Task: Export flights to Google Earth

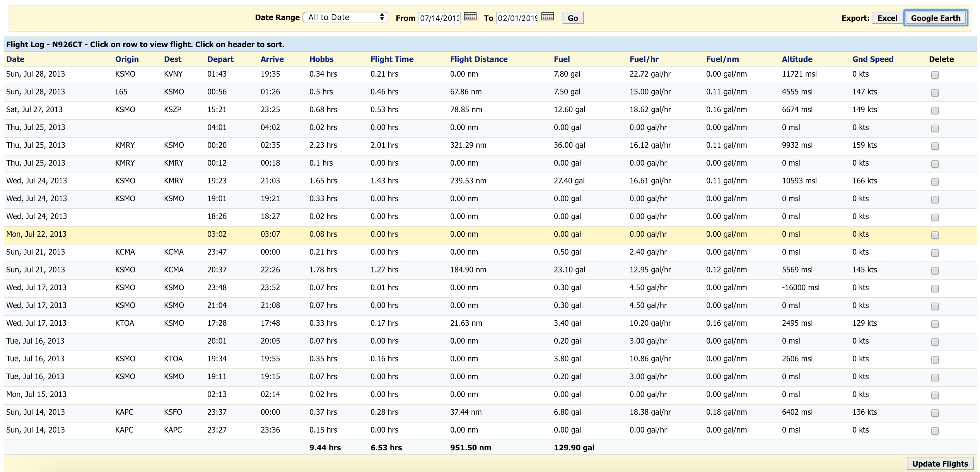Action: 935,18
